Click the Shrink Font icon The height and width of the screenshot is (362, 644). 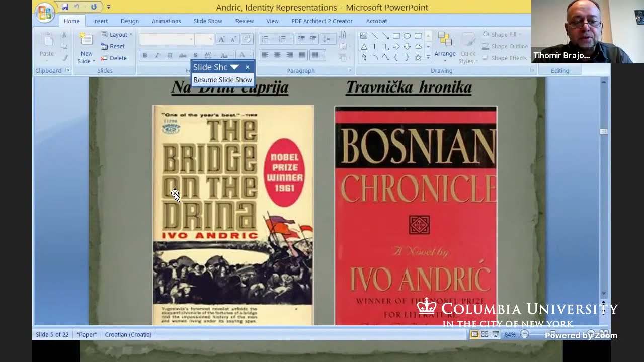[x=233, y=39]
